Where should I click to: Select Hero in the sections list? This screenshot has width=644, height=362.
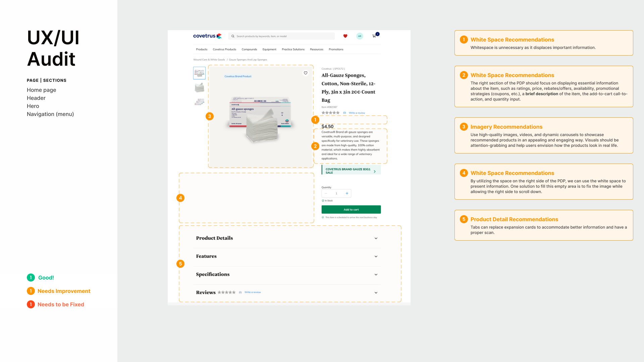point(33,106)
